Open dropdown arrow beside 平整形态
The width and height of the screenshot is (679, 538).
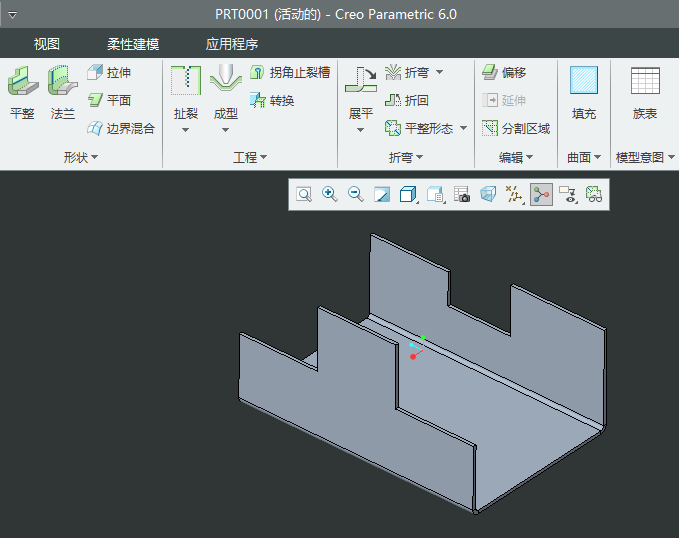coord(463,128)
